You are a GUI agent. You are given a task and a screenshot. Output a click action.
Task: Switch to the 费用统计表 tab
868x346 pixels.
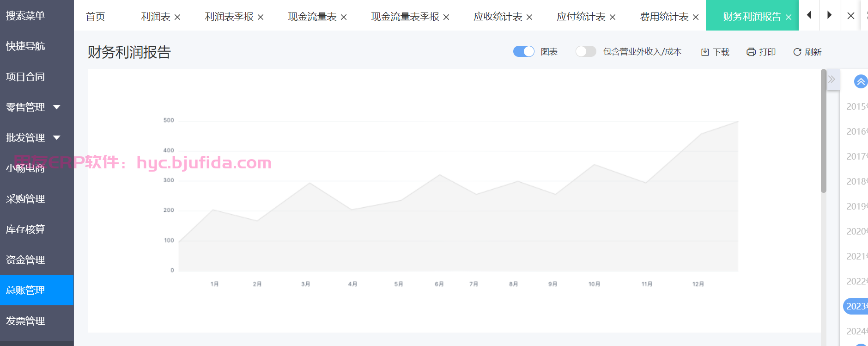coord(664,17)
